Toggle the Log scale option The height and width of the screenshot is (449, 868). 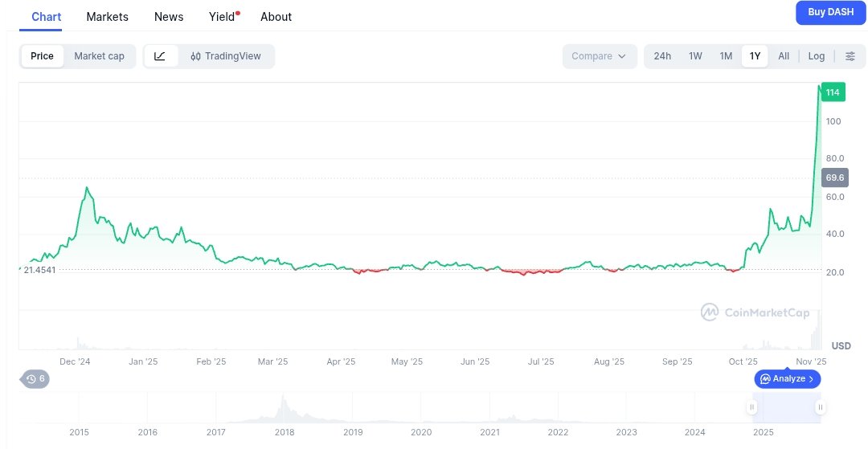(x=816, y=56)
